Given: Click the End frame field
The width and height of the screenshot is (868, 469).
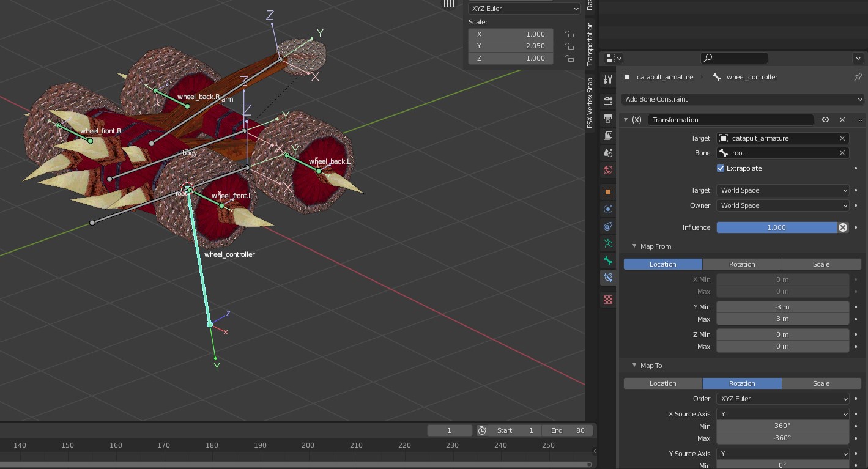Looking at the screenshot, I should pos(567,430).
